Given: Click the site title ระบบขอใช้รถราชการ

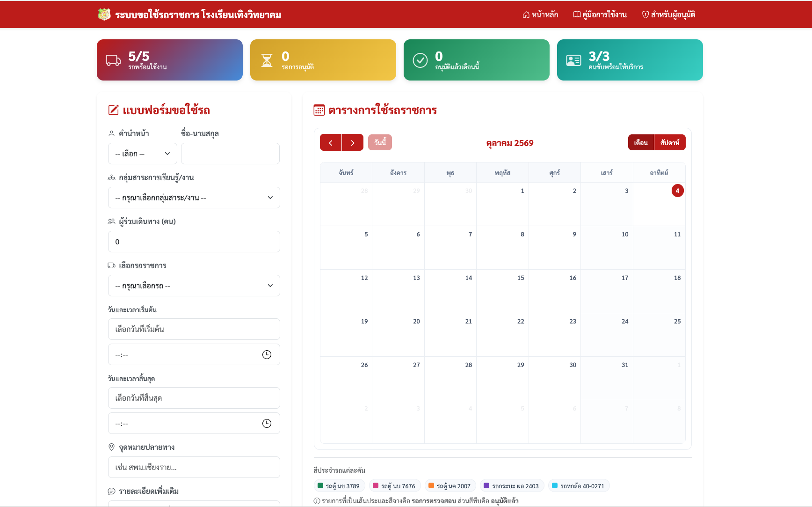Looking at the screenshot, I should pyautogui.click(x=198, y=15).
